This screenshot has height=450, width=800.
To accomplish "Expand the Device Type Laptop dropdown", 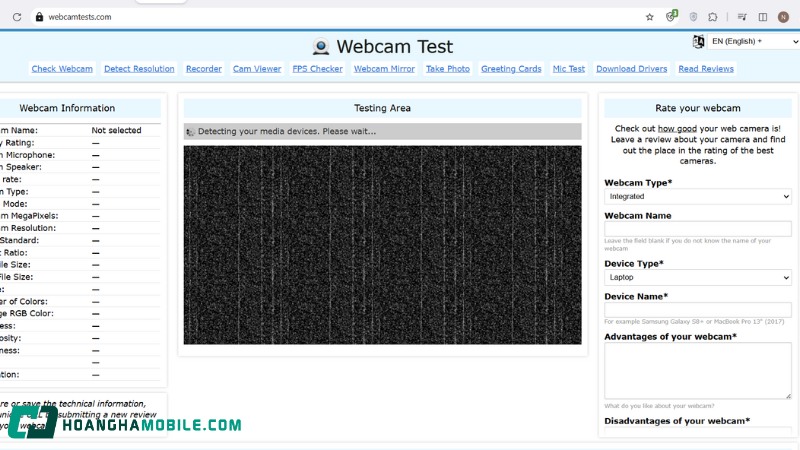I will (x=697, y=278).
